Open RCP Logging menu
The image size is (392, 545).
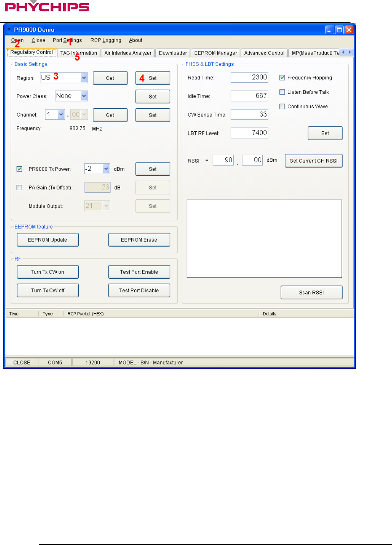click(106, 40)
